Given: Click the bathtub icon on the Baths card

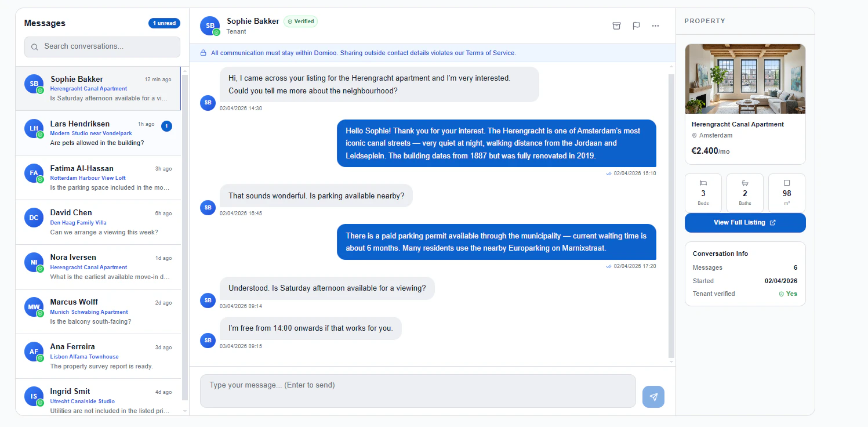Looking at the screenshot, I should point(745,183).
